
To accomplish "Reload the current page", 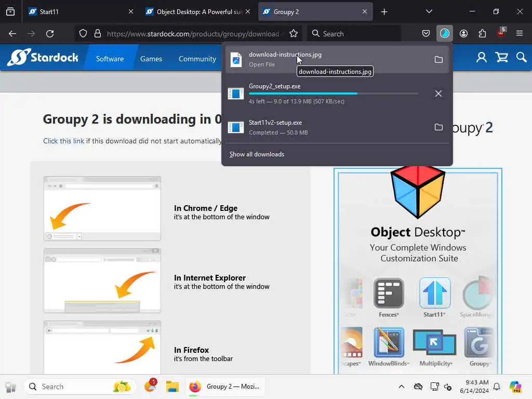I will [x=50, y=34].
